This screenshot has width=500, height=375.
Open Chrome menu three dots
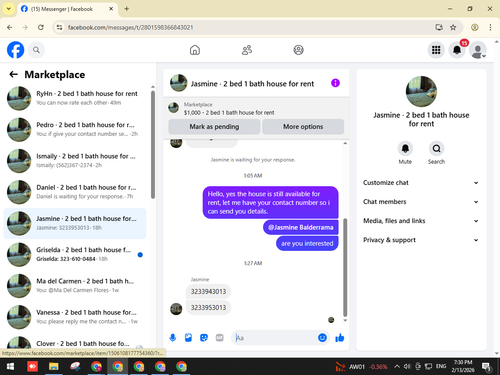[x=490, y=27]
